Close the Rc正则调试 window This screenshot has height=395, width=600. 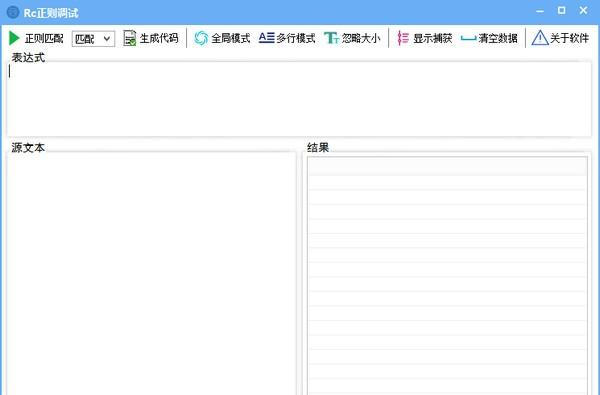(583, 11)
